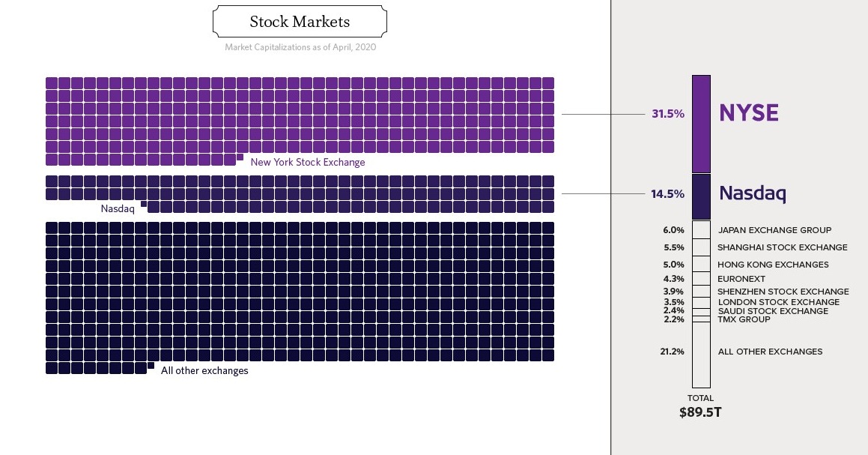Click the Japan Exchange Group bar segment
Viewport: 868px width, 455px height.
pyautogui.click(x=701, y=229)
